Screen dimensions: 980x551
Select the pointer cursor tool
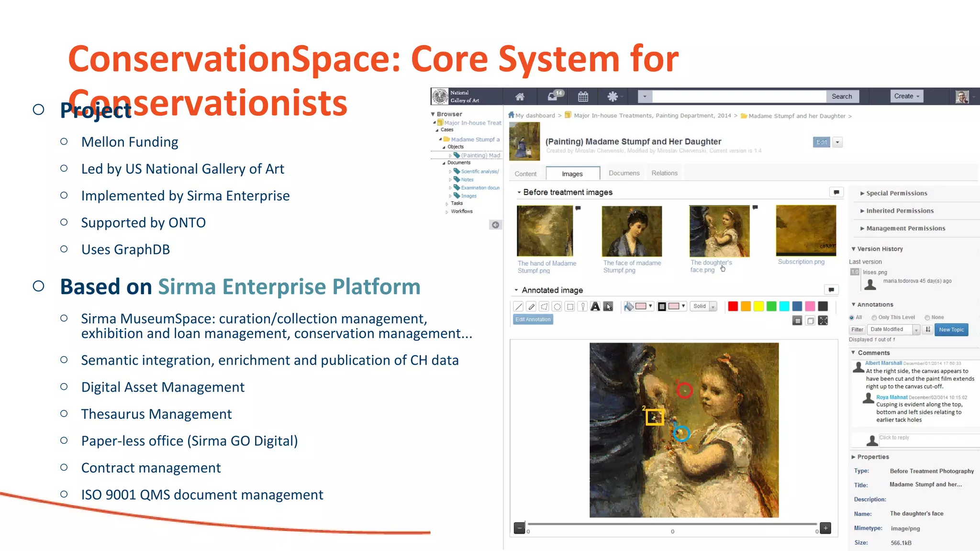tap(608, 307)
